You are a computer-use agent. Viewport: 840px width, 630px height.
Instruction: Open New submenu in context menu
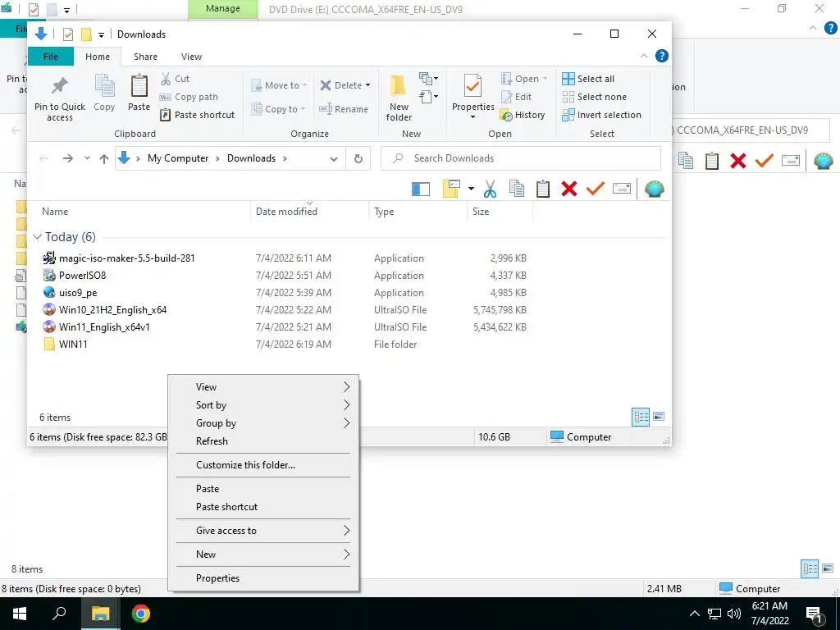[x=263, y=555]
